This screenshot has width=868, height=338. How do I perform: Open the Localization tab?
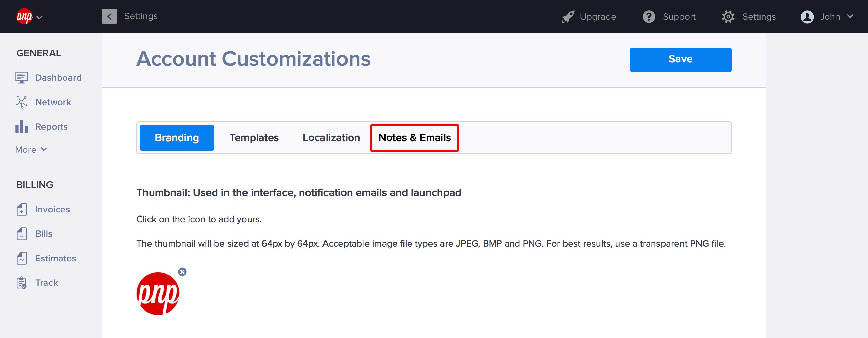331,138
